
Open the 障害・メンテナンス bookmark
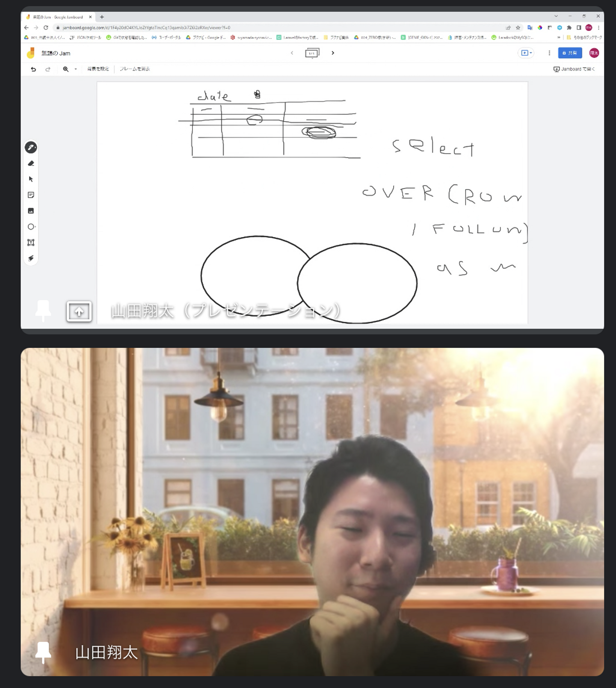click(x=467, y=38)
